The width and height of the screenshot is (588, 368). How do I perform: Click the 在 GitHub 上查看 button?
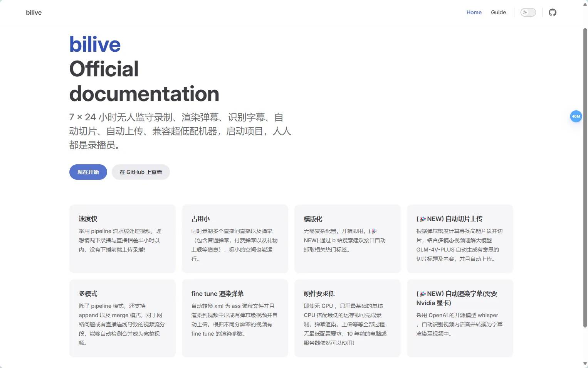click(x=141, y=172)
